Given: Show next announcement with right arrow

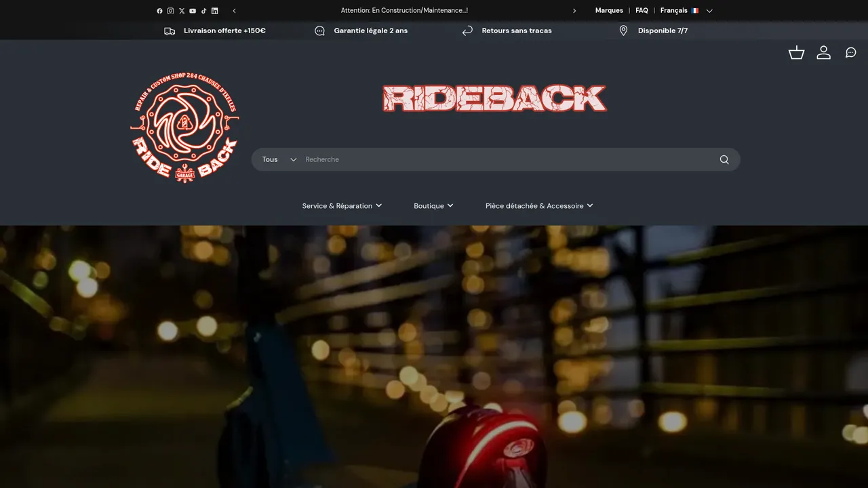Looking at the screenshot, I should pos(574,11).
